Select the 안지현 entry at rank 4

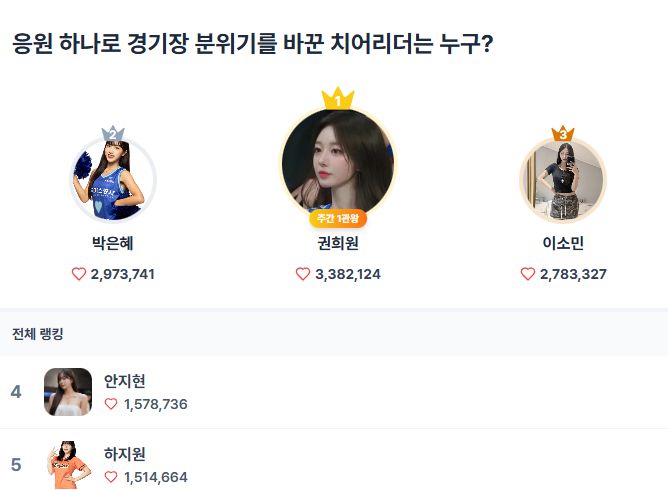click(x=125, y=380)
